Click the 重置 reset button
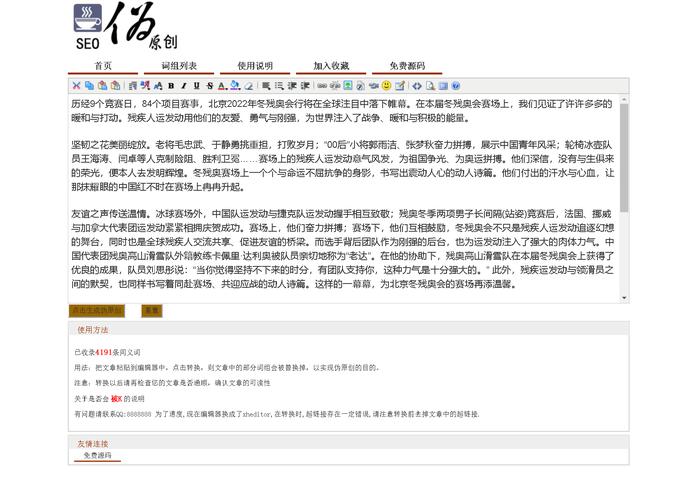 pyautogui.click(x=151, y=311)
